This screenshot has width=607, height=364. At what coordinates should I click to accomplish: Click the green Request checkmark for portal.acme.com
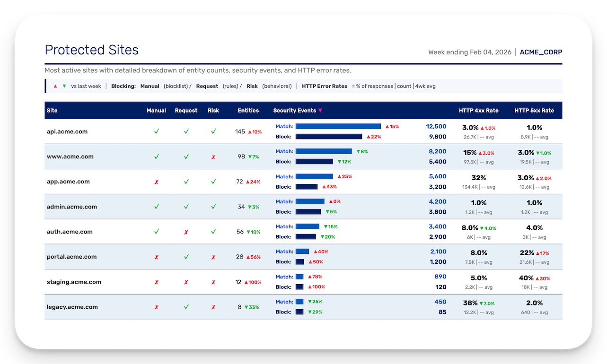point(186,257)
